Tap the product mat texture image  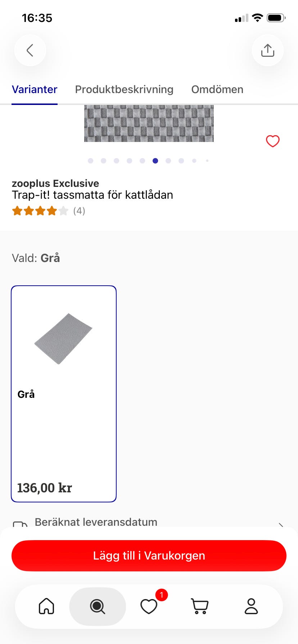149,123
